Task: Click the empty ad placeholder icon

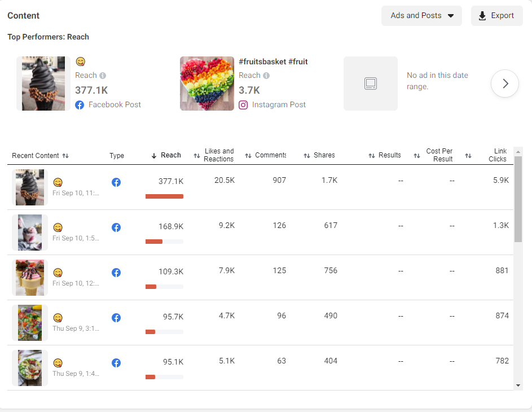Action: coord(370,84)
